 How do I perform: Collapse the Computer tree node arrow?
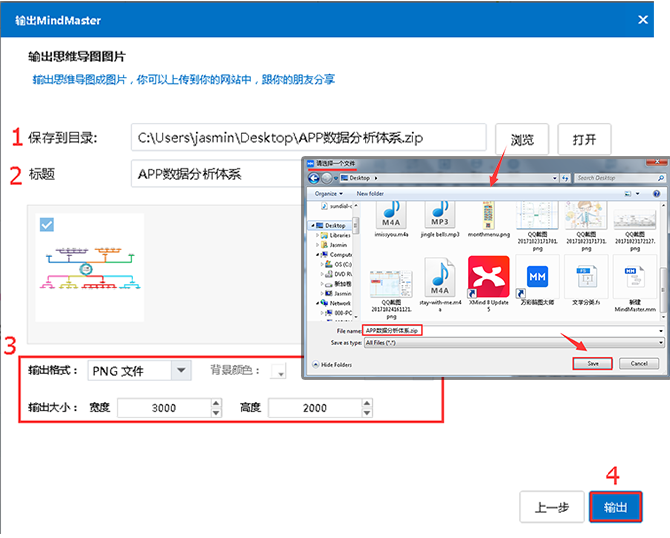[317, 255]
